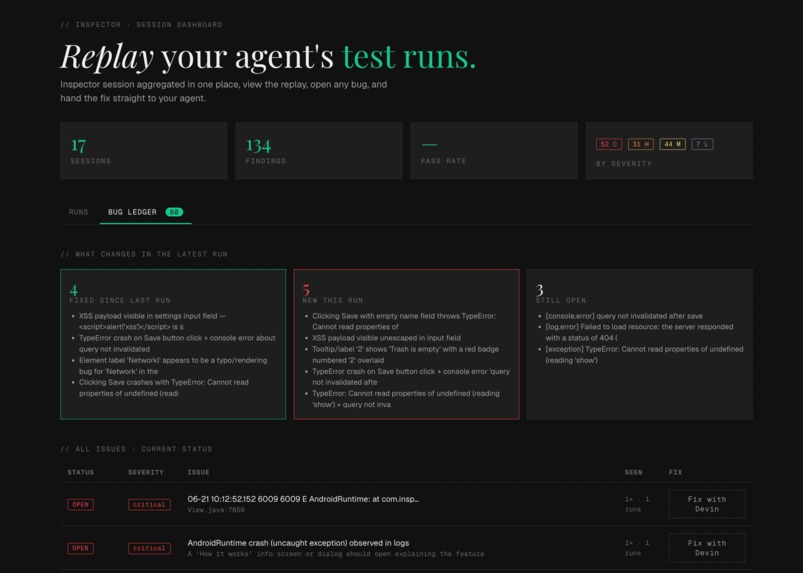Click the 'Still open' count 3
Viewport: 803px width, 573px height.
tap(539, 290)
